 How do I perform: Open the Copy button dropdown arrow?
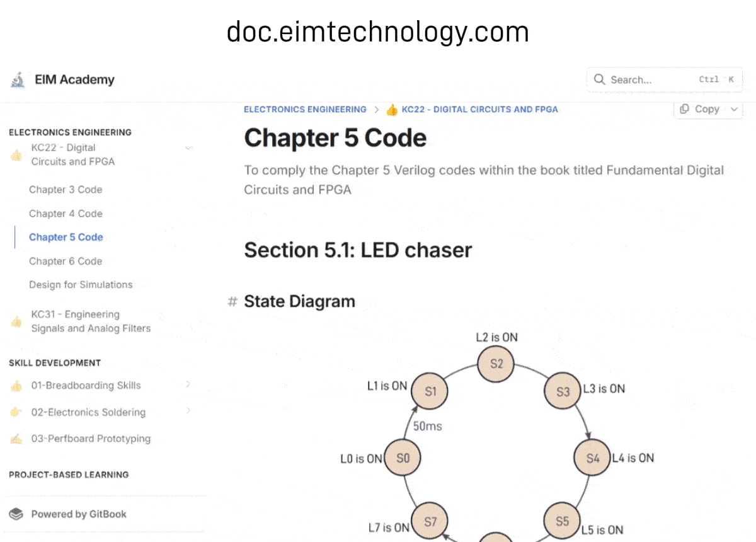point(734,109)
